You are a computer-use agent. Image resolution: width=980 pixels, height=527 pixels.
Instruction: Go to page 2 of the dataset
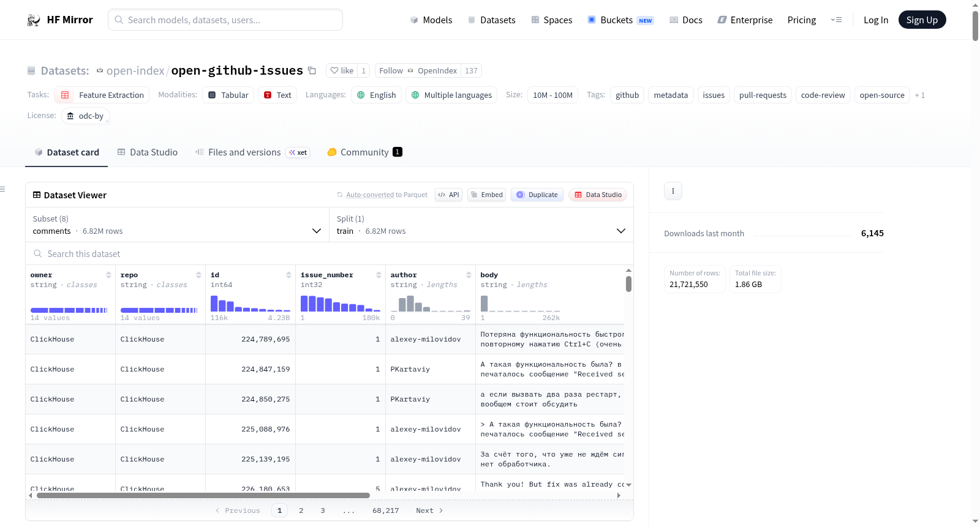tap(301, 510)
